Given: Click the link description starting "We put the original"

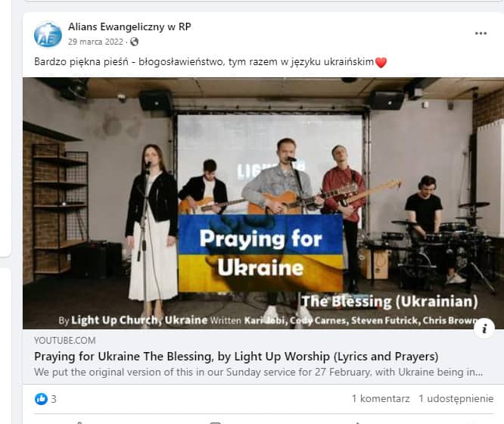Looking at the screenshot, I should (258, 373).
